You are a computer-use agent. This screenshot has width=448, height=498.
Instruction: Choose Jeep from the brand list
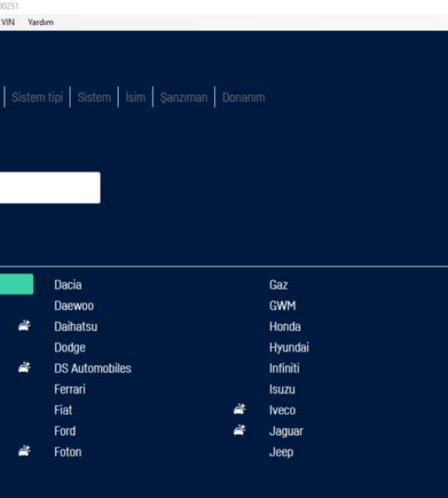[x=281, y=452]
